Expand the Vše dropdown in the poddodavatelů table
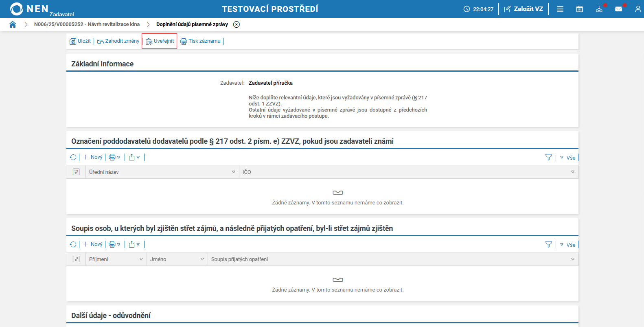 tap(568, 158)
